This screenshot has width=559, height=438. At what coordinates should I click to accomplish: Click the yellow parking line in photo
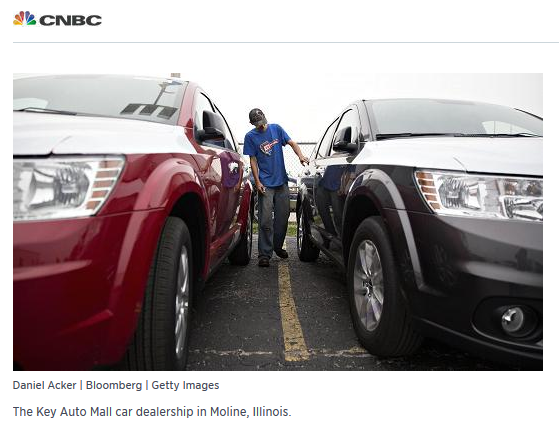pyautogui.click(x=291, y=311)
